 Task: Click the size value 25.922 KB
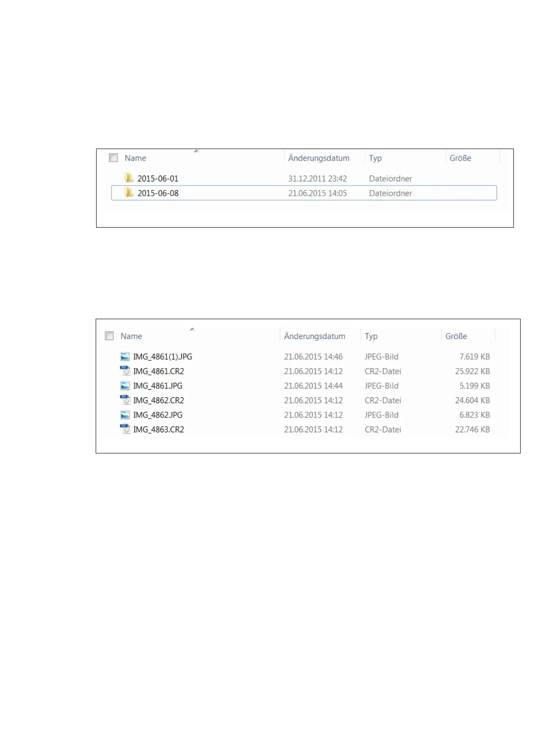[473, 371]
